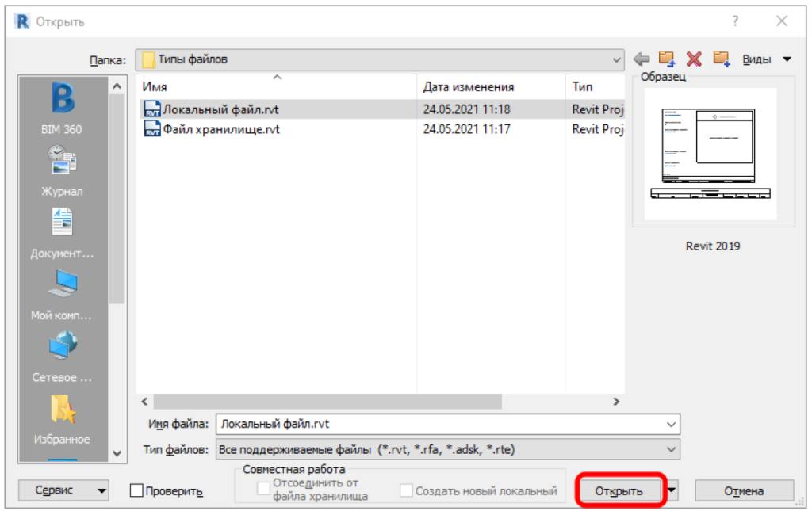
Task: Select Файл хранилище.rvt in the list
Action: 221,129
